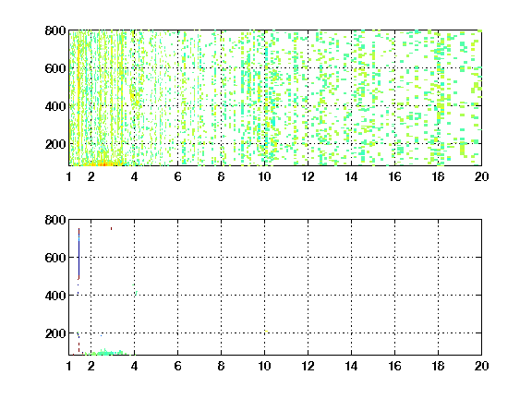Click x-axis label 18 under the bottom plot
This screenshot has height=399, width=532.
438,366
